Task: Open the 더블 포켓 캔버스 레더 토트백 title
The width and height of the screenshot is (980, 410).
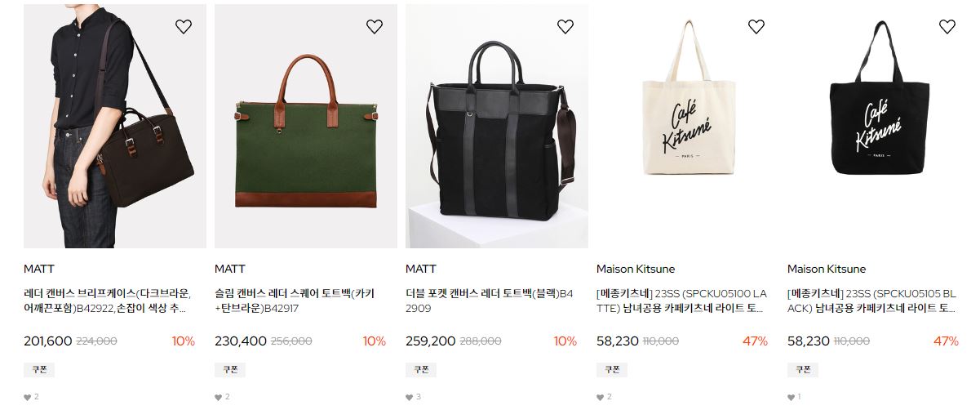Action: pyautogui.click(x=490, y=301)
